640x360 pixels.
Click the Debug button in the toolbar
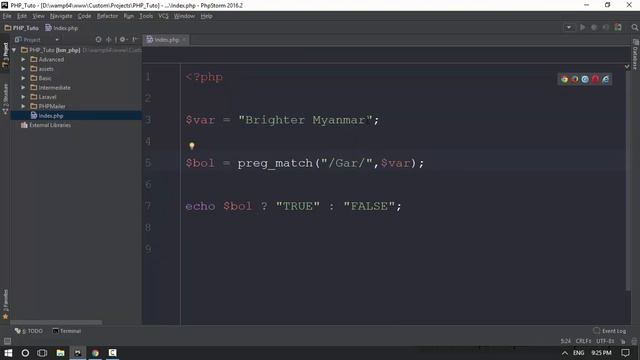[x=594, y=27]
